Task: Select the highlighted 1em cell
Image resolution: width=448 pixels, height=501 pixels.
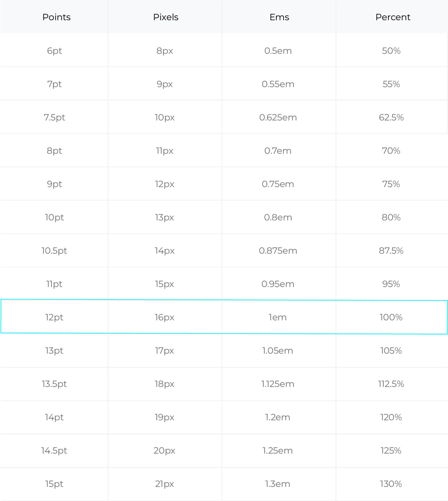Action: [x=277, y=317]
